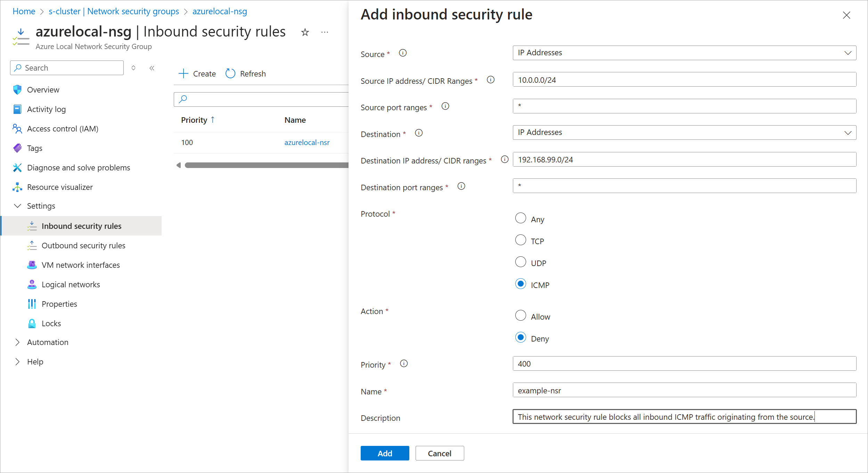Click the Refresh icon in the toolbar
Image resolution: width=868 pixels, height=473 pixels.
point(230,74)
